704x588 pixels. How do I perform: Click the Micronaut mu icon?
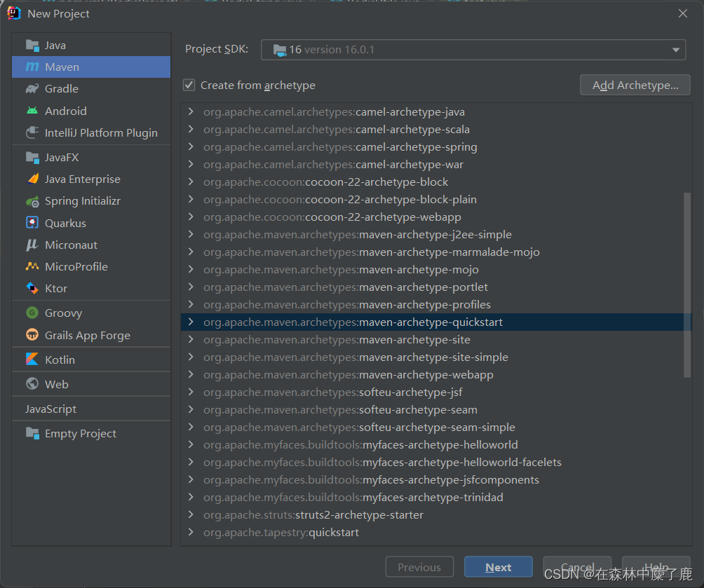click(32, 245)
